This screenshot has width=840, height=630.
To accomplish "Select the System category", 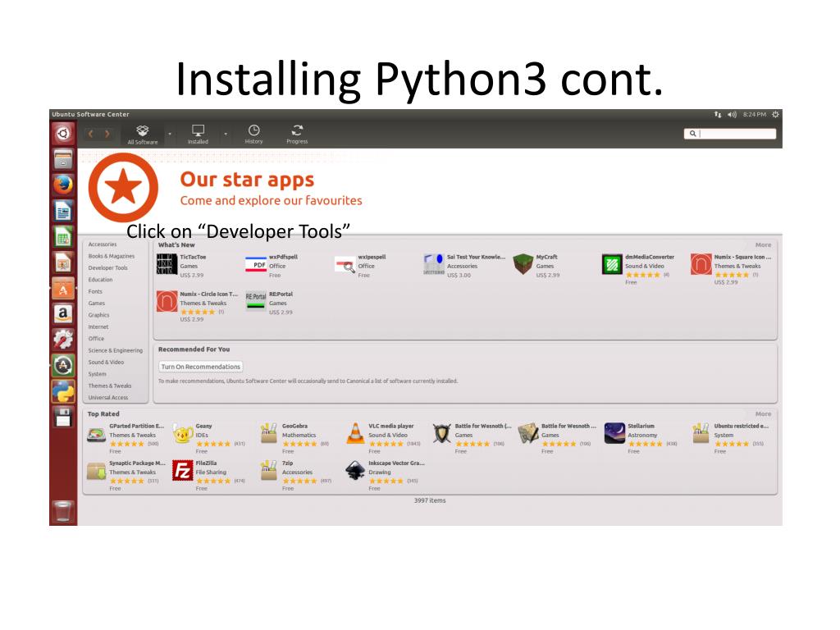I will 97,374.
